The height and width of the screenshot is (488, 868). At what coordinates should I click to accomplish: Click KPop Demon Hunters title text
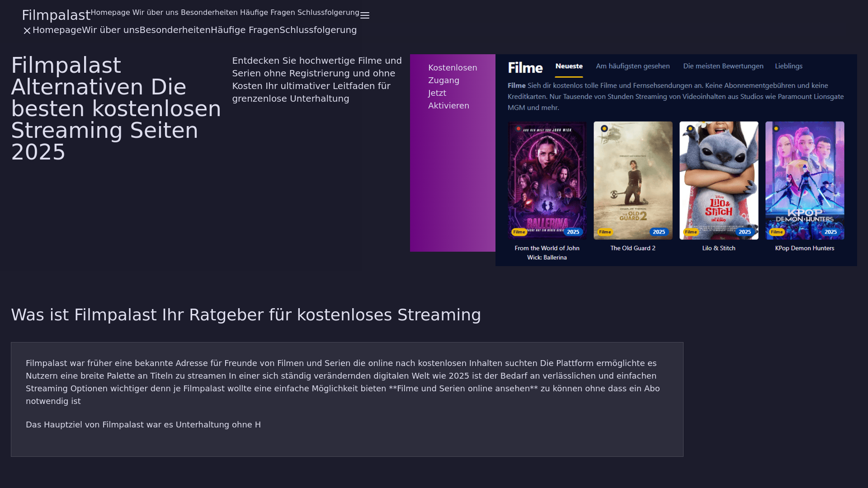click(x=805, y=249)
